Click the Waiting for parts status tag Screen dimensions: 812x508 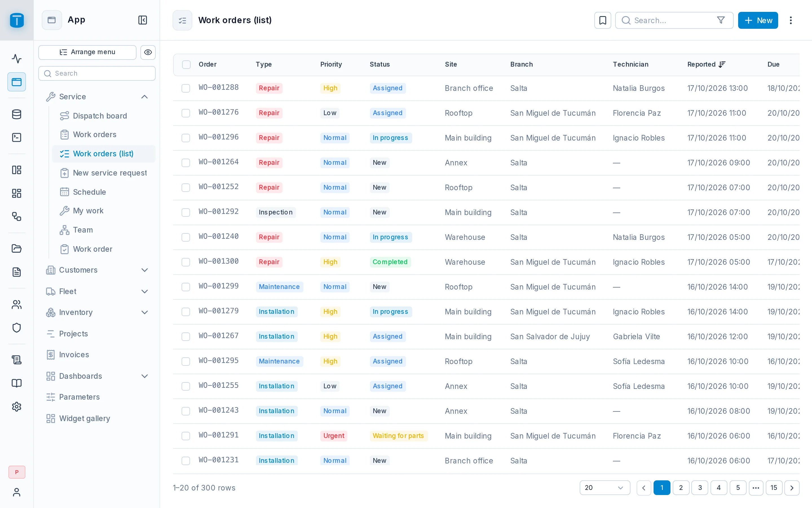click(398, 436)
